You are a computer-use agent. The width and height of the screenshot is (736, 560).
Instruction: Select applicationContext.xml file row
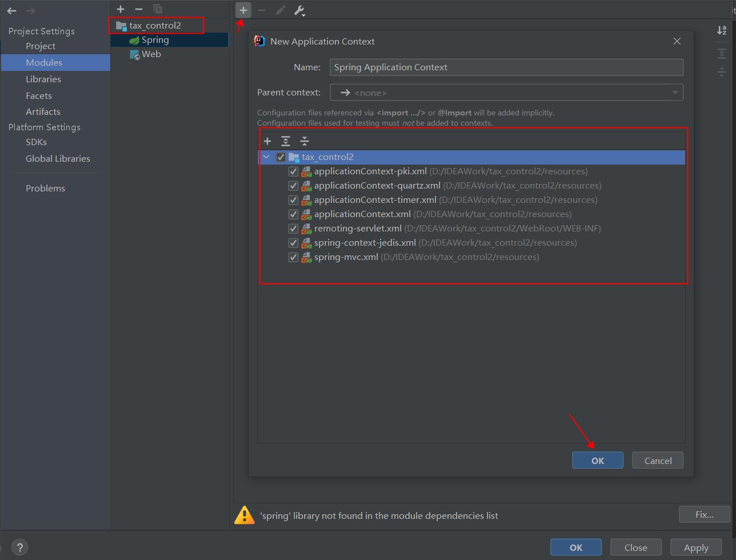pyautogui.click(x=471, y=214)
